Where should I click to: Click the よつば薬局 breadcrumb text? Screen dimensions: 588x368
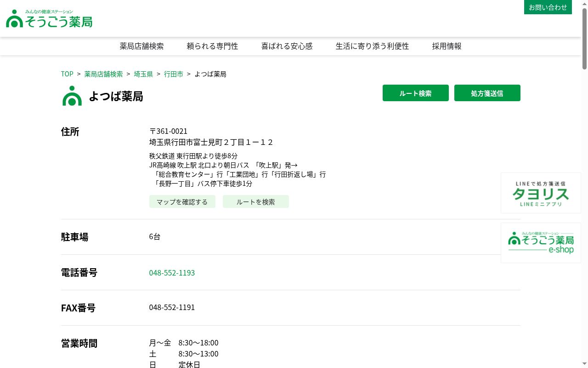(210, 74)
